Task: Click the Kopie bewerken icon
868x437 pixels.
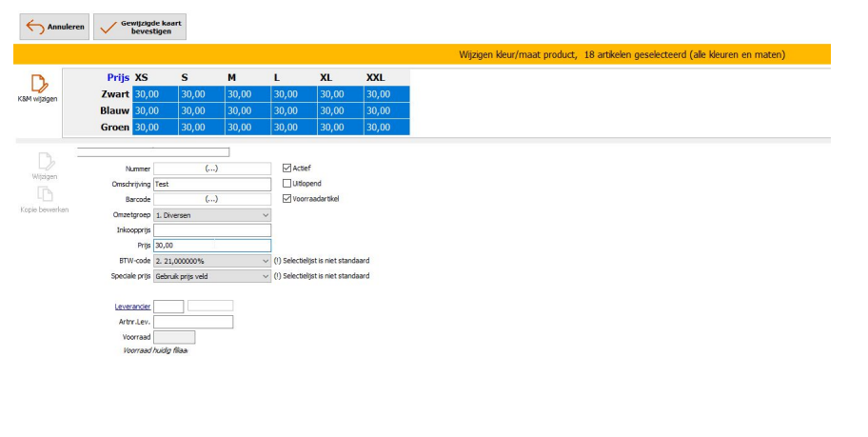Action: point(45,194)
